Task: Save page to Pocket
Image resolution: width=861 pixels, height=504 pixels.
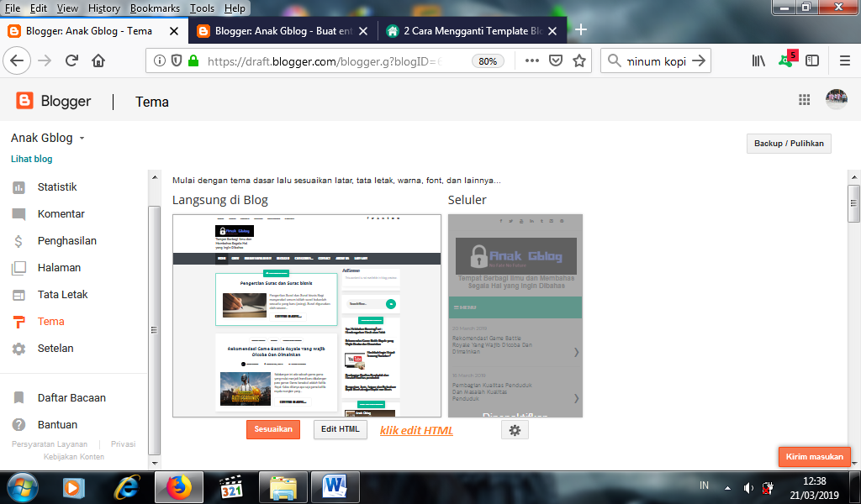Action: click(556, 60)
